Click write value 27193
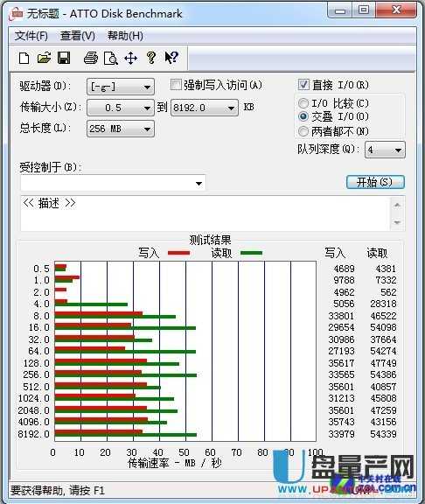 (x=341, y=351)
